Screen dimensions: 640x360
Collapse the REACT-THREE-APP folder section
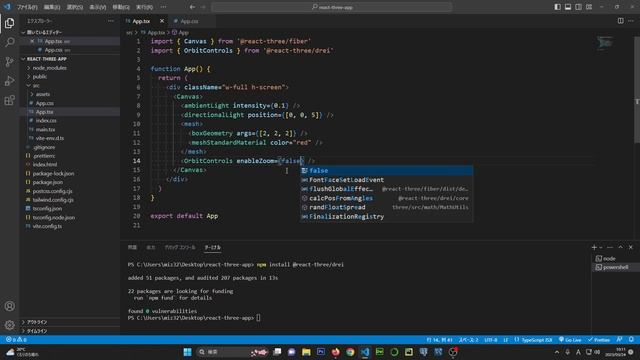pyautogui.click(x=45, y=59)
